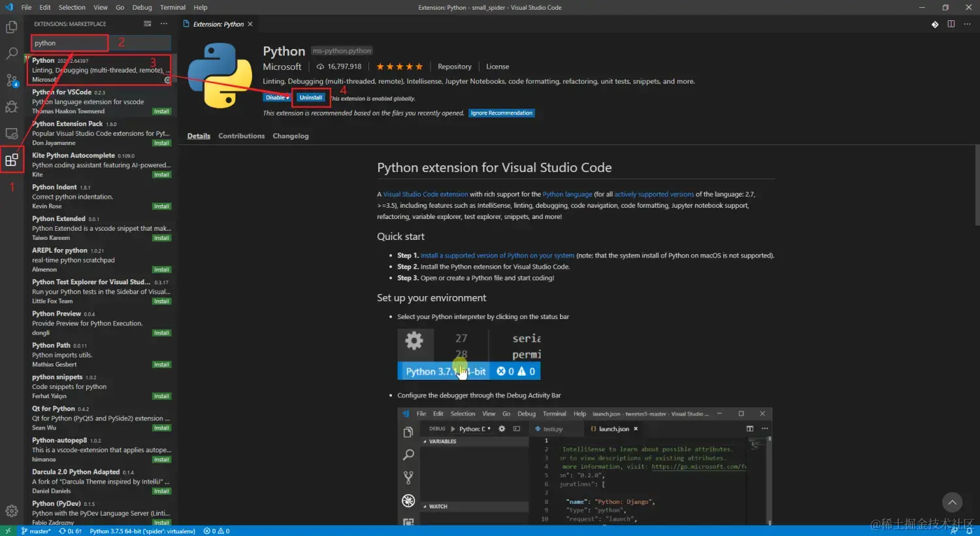
Task: Install Python Extension Pack
Action: pos(161,143)
